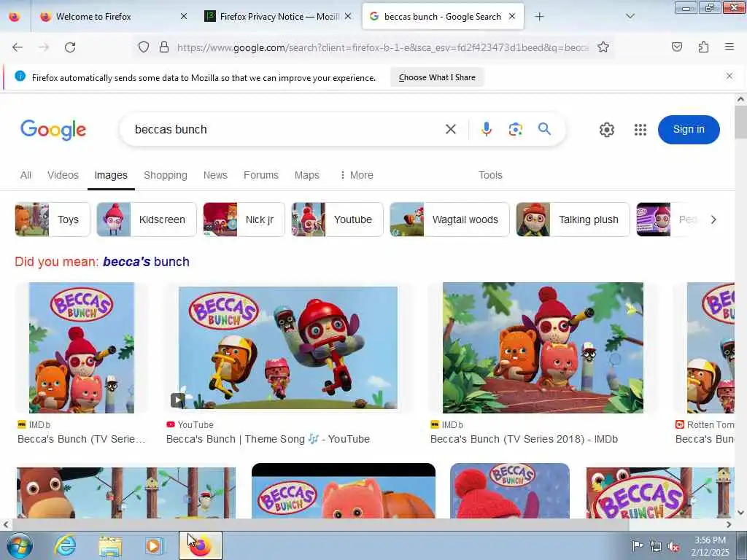Go back to the previous page
The width and height of the screenshot is (747, 560).
coord(18,47)
